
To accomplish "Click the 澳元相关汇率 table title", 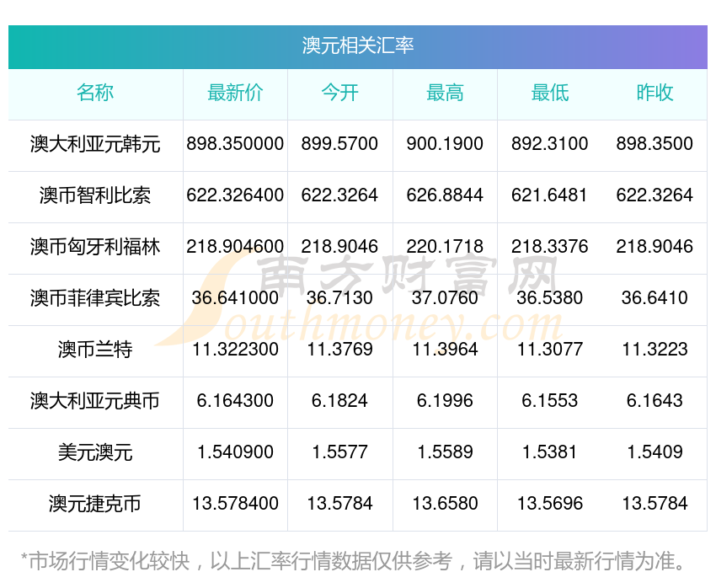I will pyautogui.click(x=357, y=45).
